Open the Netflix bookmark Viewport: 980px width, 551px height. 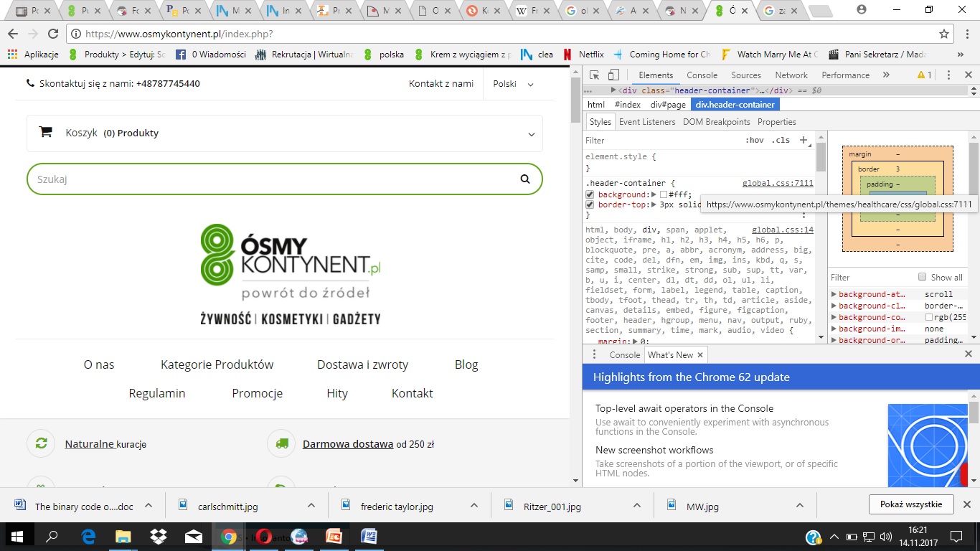coord(583,55)
